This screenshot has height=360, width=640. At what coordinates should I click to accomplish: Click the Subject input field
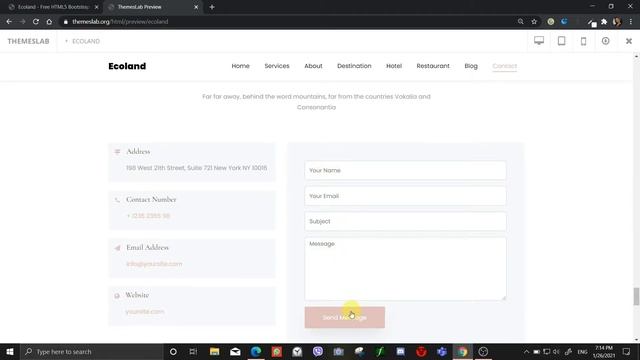pyautogui.click(x=405, y=221)
